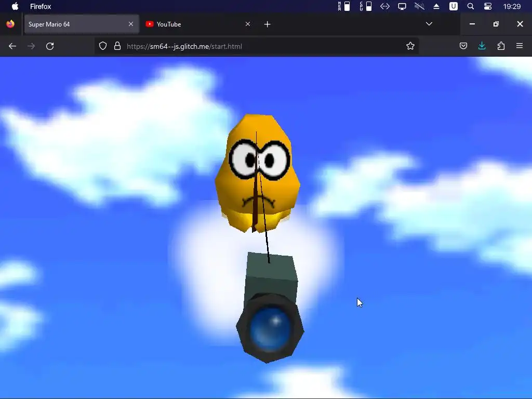This screenshot has width=532, height=399.
Task: Open the network arrows menu bar icon
Action: (x=385, y=6)
